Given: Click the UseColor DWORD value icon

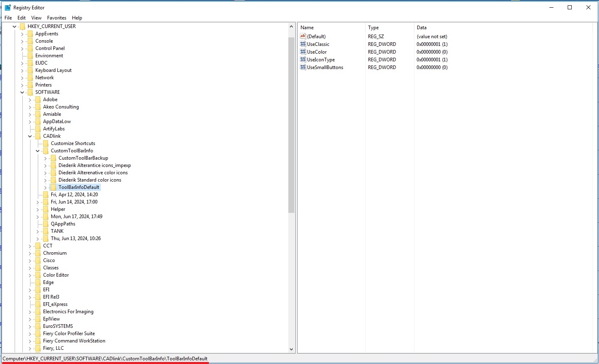Looking at the screenshot, I should click(303, 52).
